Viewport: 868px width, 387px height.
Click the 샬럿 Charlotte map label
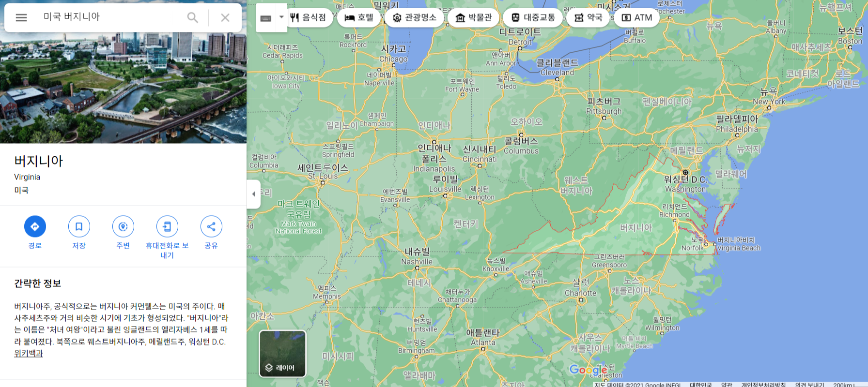(581, 287)
